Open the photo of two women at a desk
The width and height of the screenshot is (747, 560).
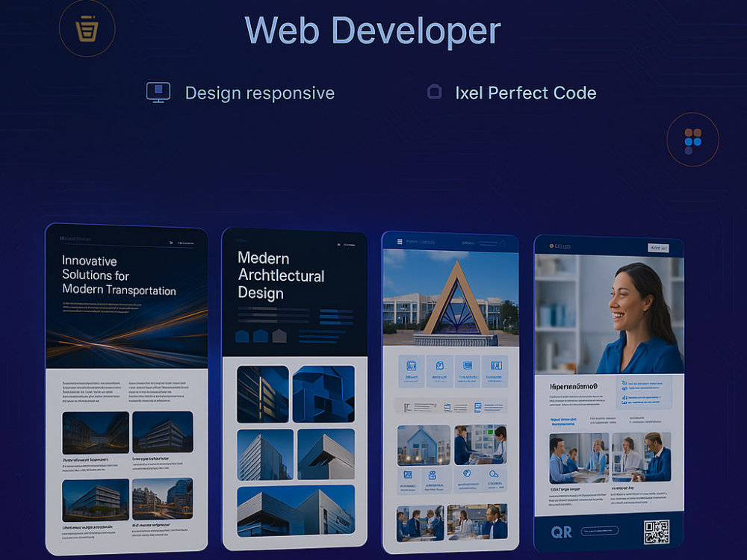pyautogui.click(x=480, y=445)
